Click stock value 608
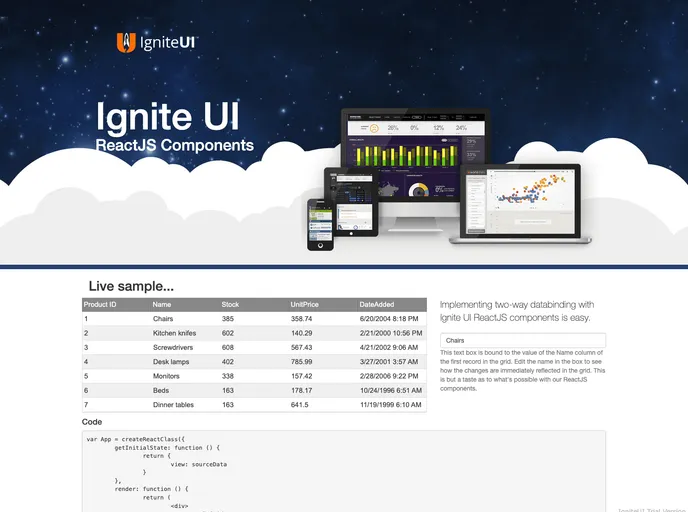 pos(228,347)
